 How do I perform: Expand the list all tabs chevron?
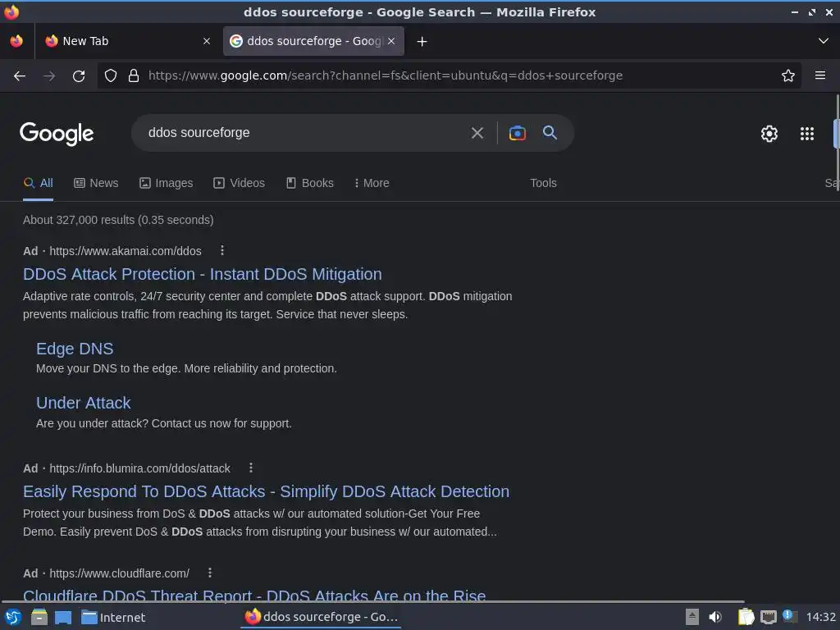pyautogui.click(x=823, y=41)
